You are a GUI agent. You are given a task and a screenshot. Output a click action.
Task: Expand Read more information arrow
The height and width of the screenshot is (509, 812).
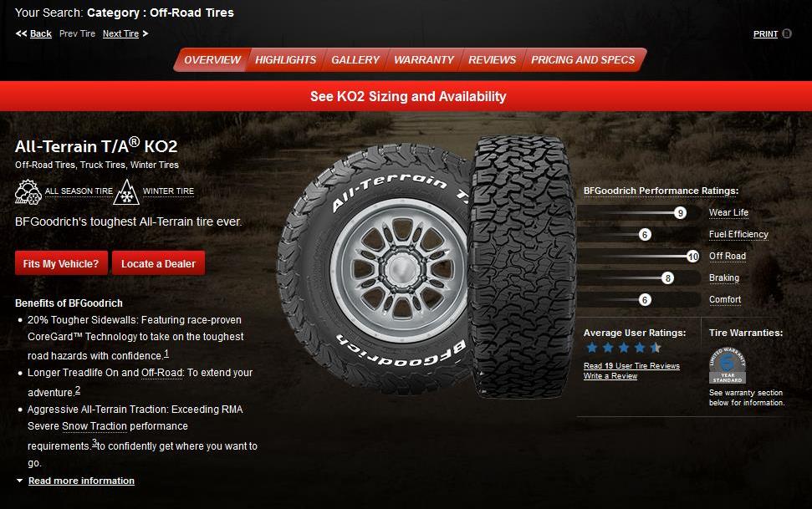coord(20,481)
